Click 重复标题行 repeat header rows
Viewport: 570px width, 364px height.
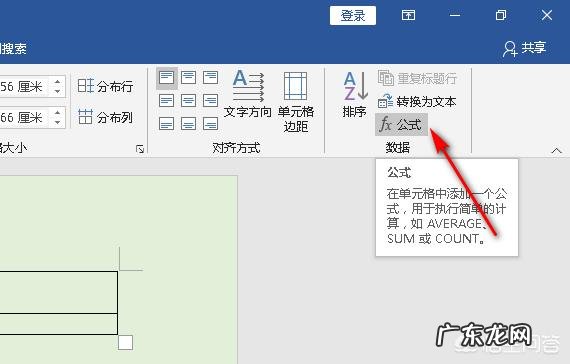[417, 78]
